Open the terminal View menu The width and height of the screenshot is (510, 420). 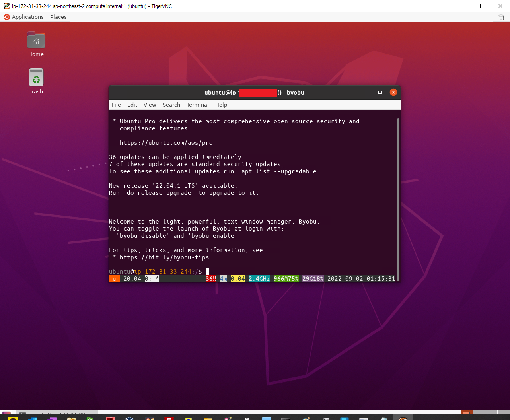(x=150, y=105)
